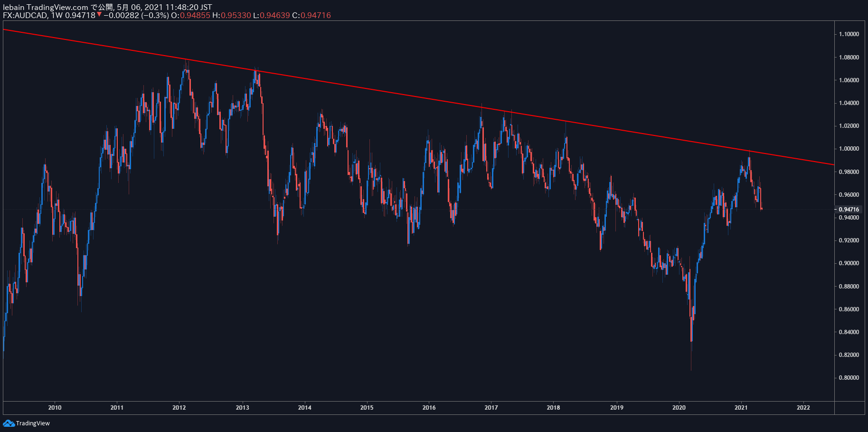
Task: Click the 1.00000 price axis label
Action: [849, 149]
